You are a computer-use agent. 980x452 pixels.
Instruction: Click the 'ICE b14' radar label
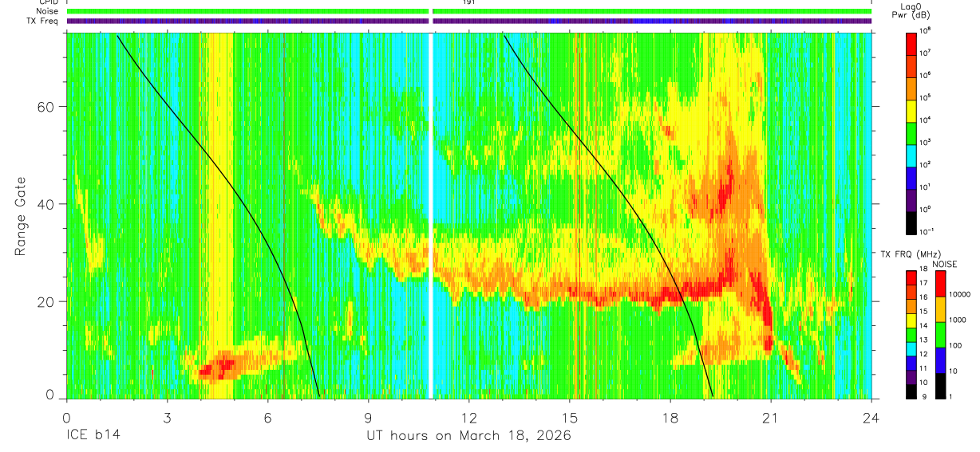(93, 436)
